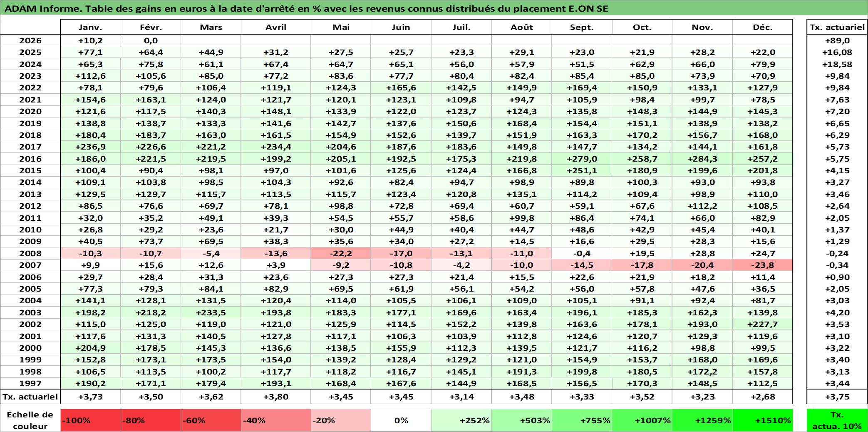Click the +1510% green color scale swatch
This screenshot has width=868, height=432.
point(763,420)
